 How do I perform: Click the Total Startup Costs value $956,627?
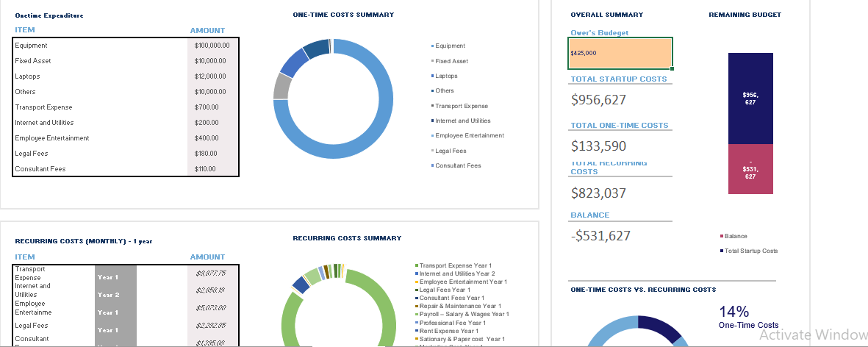[x=598, y=100]
